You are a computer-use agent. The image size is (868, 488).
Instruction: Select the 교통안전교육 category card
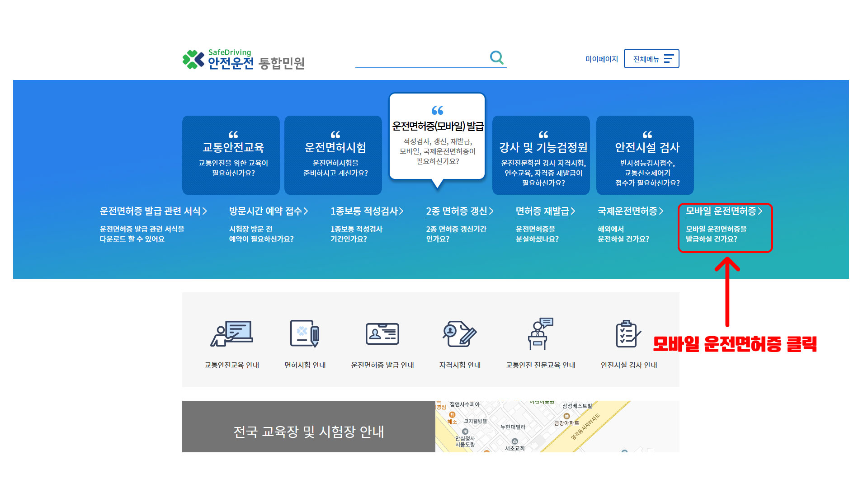[231, 155]
